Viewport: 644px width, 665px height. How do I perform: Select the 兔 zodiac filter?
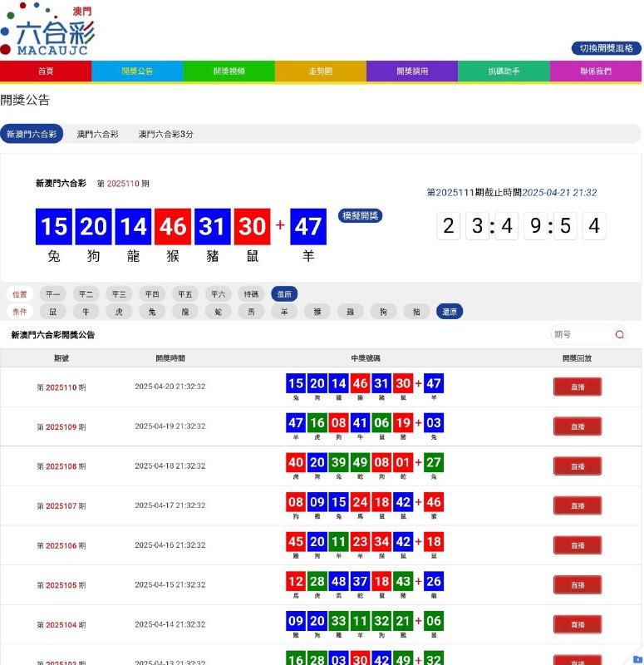point(152,312)
